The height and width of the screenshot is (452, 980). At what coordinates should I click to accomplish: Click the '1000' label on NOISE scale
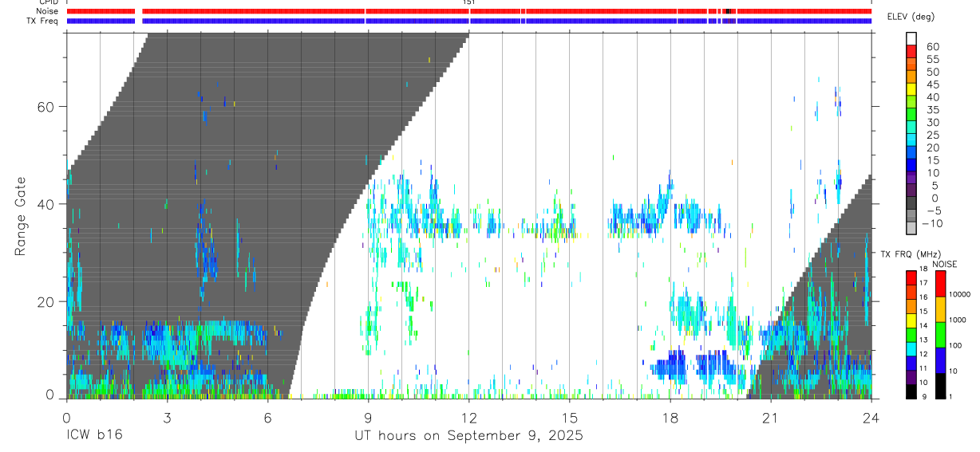(958, 320)
